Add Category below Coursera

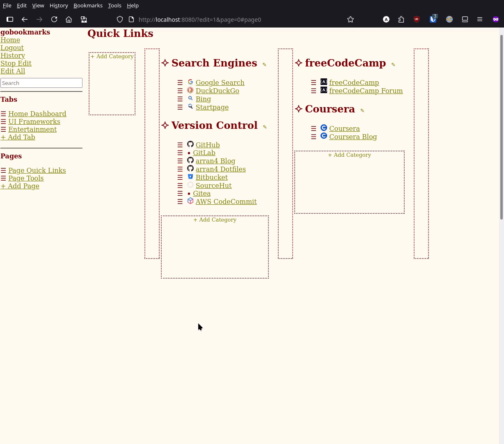349,155
